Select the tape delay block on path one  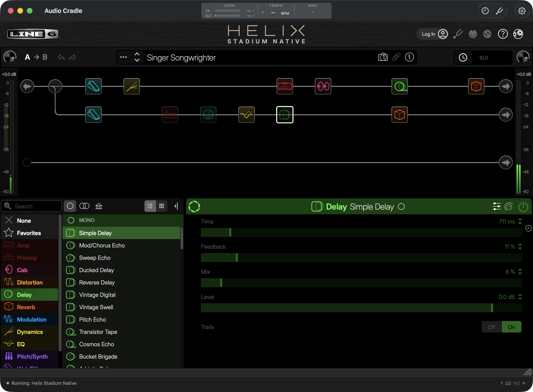(399, 86)
